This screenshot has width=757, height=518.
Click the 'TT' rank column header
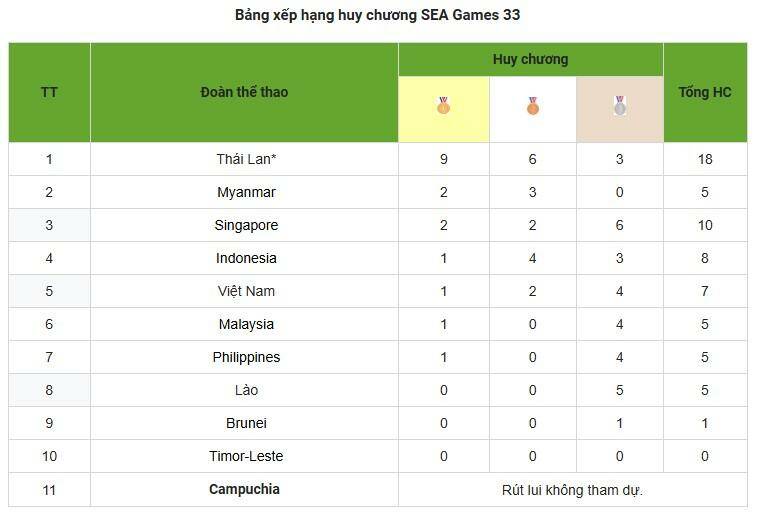[49, 92]
